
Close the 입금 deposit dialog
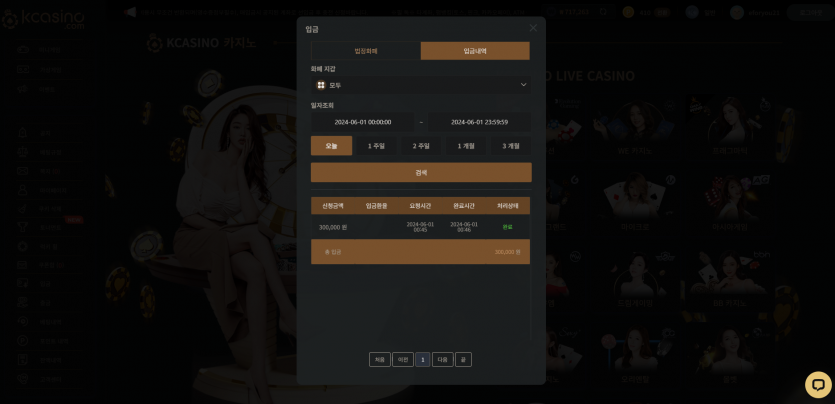pyautogui.click(x=533, y=28)
